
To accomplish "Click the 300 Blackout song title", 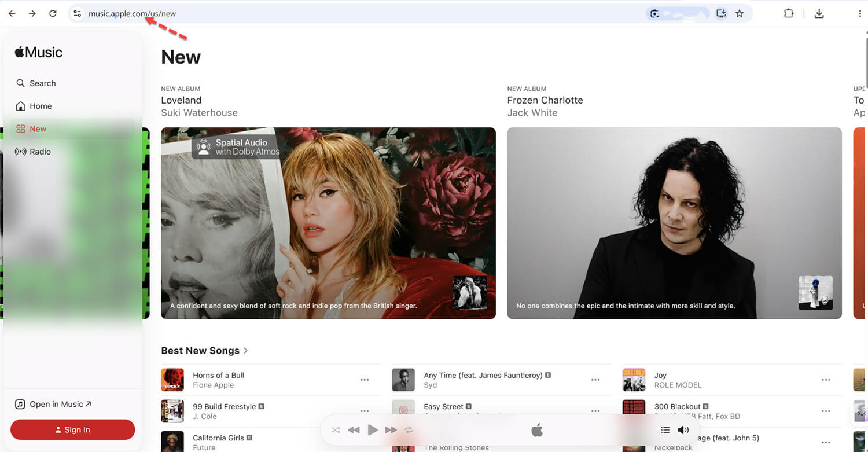I will click(678, 406).
